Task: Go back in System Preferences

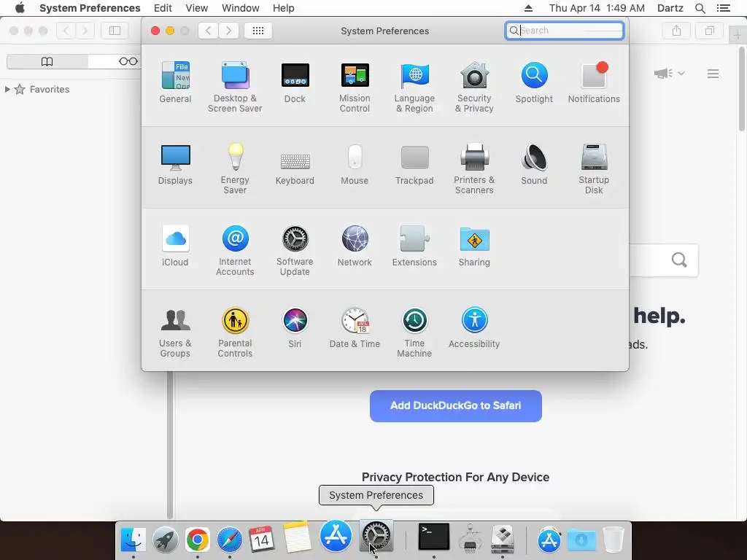Action: coord(208,31)
